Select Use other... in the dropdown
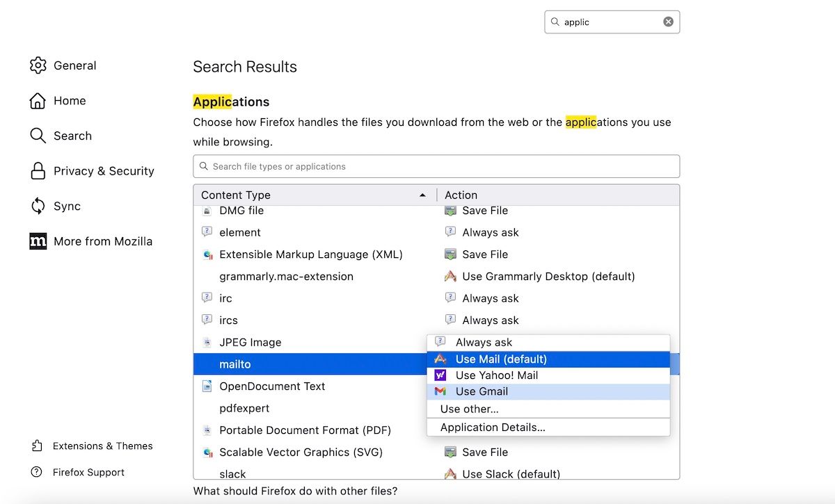Screen dimensions: 835x504 (x=469, y=409)
